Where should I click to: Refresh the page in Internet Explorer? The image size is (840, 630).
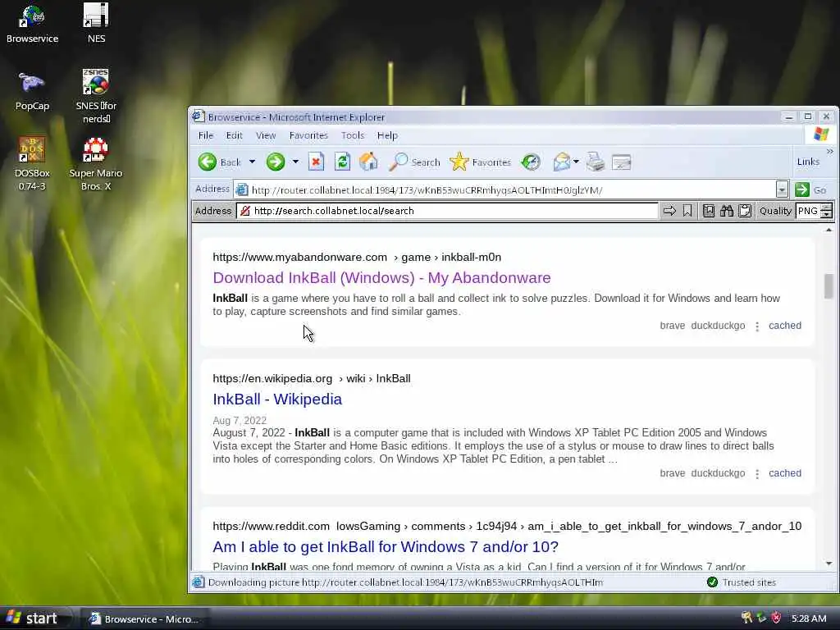[x=342, y=162]
